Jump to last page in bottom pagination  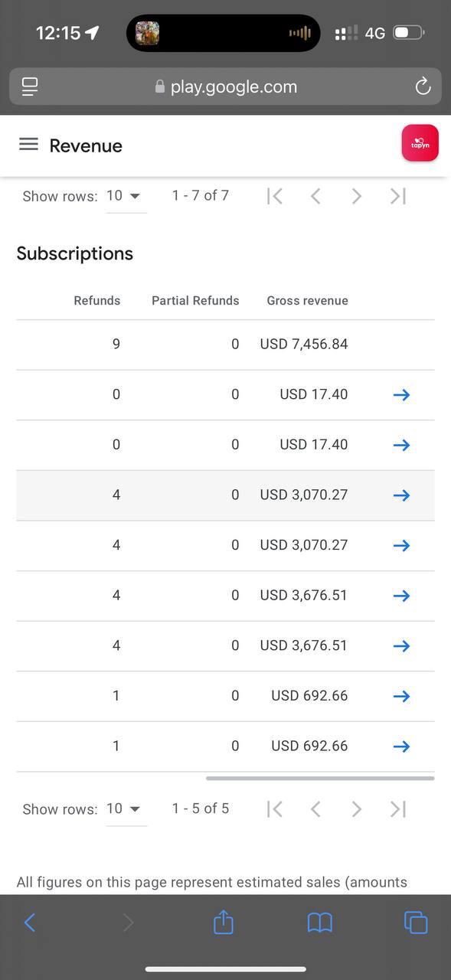397,809
